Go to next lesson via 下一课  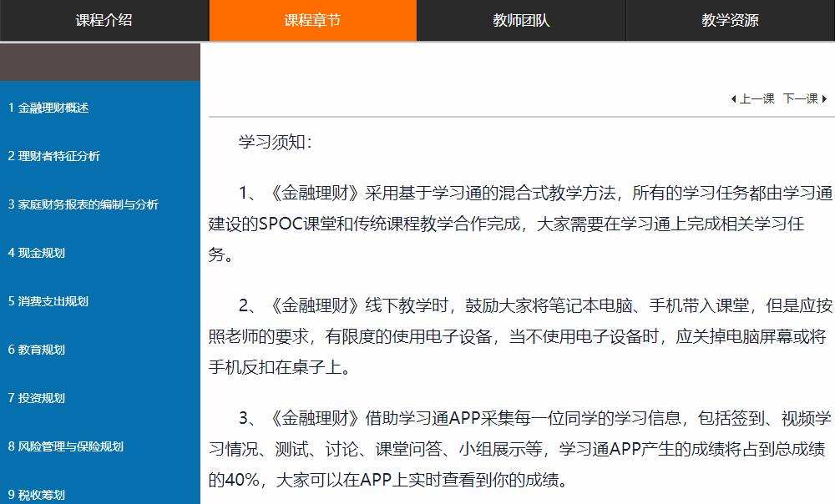tap(801, 98)
